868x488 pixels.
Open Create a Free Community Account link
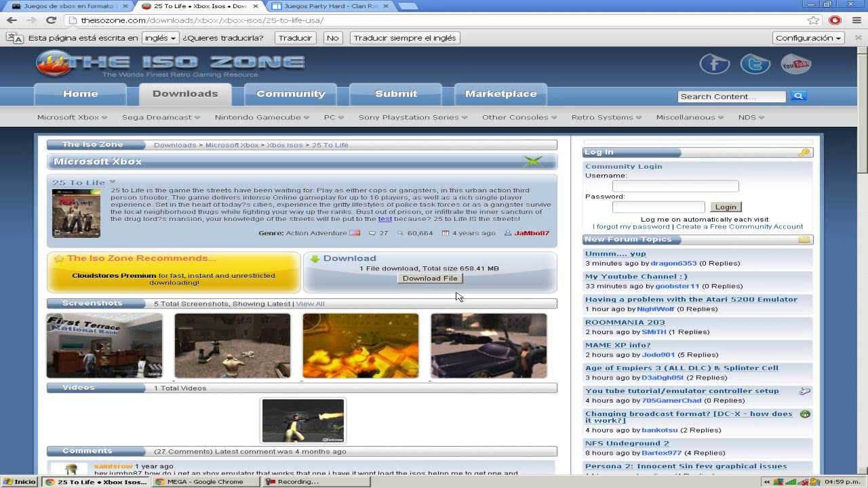[740, 227]
